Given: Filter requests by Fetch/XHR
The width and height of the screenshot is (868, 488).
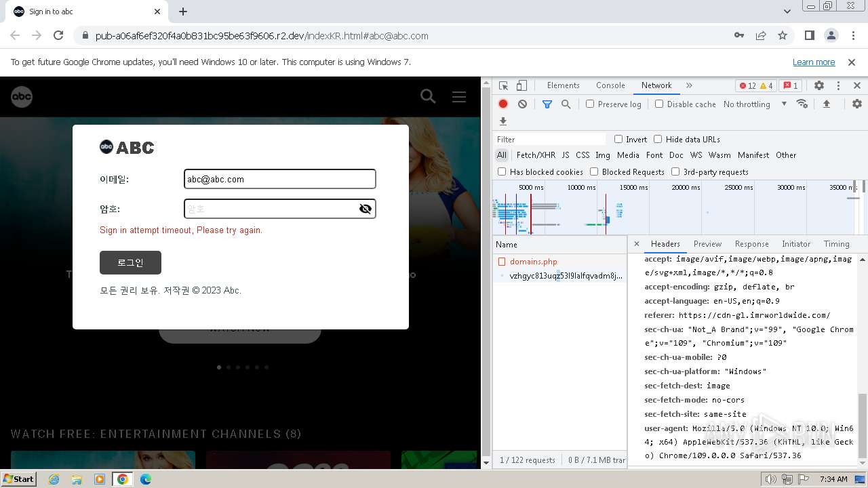Looking at the screenshot, I should pos(536,155).
